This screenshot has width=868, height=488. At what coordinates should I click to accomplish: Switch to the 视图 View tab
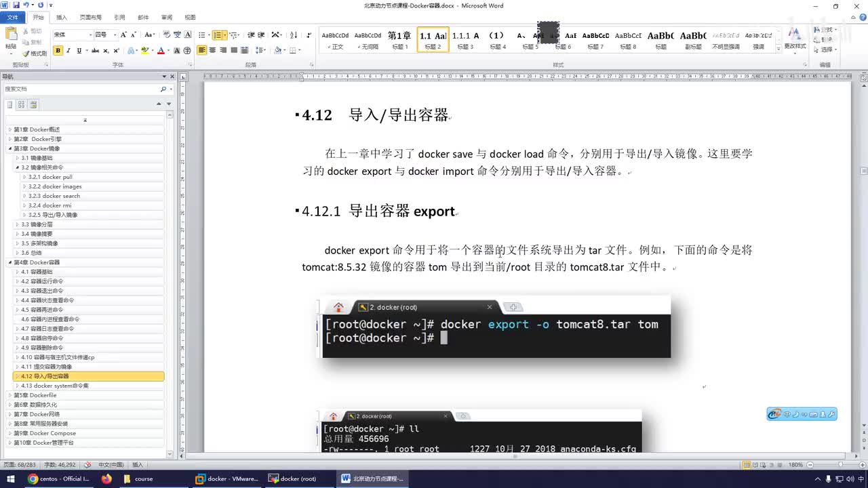190,17
